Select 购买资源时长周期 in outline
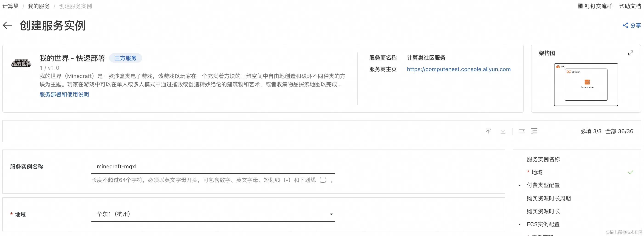644x236 pixels. (x=548, y=199)
